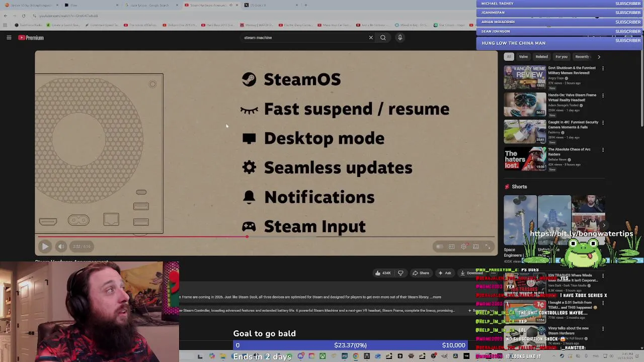644x362 pixels.
Task: Open options for 'Caught in 4K' video
Action: (603, 123)
